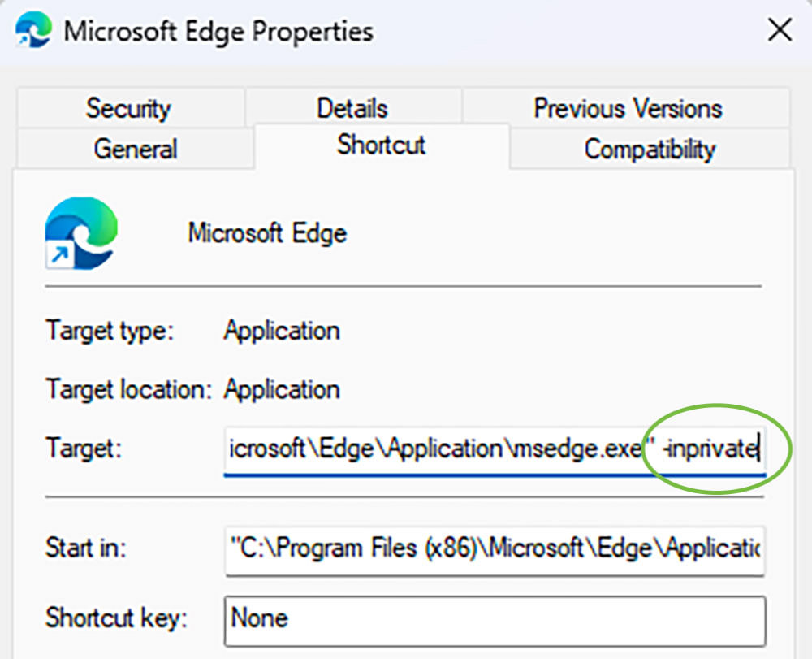Click the Target: label
812x659 pixels.
pyautogui.click(x=84, y=449)
